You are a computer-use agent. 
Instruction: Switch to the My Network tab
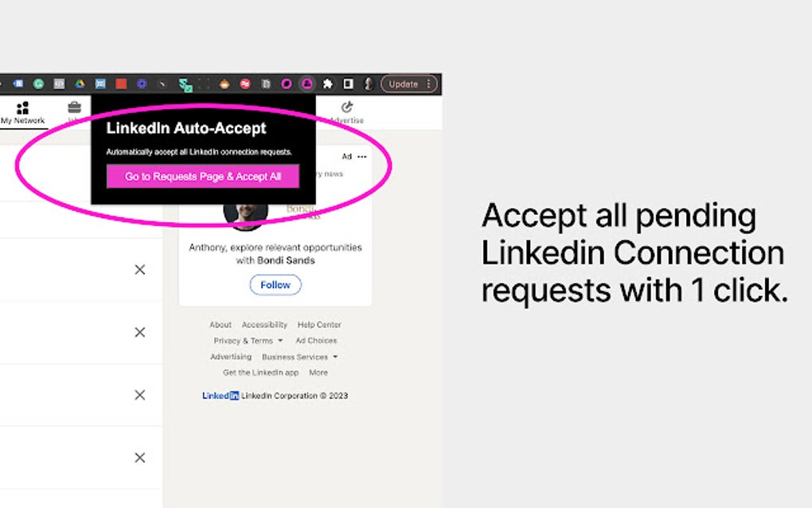click(x=22, y=113)
